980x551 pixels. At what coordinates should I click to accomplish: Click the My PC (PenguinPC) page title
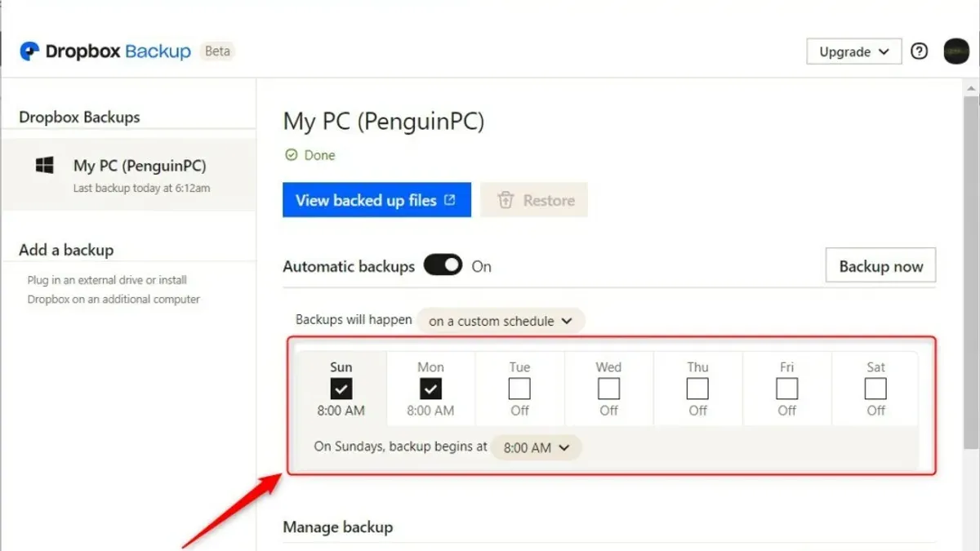(x=384, y=122)
